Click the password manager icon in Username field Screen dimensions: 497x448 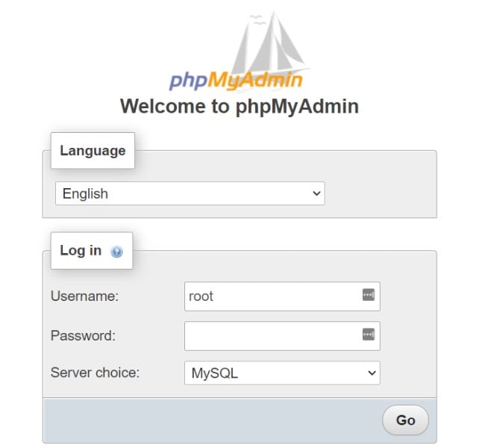point(368,295)
